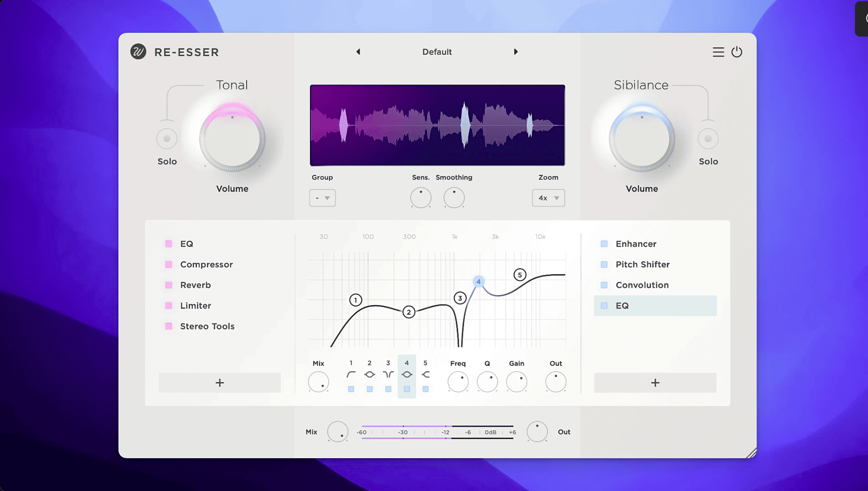Select EQ in Sibilance module list

(655, 306)
